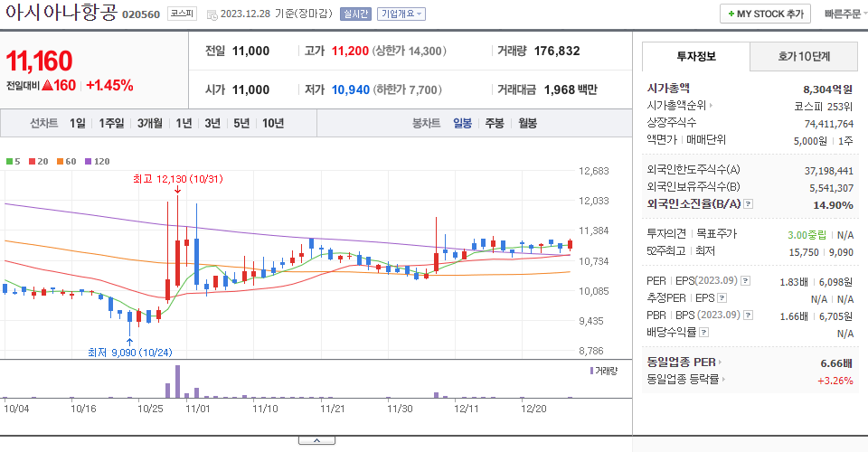Image resolution: width=868 pixels, height=452 pixels.
Task: Open the 동일업종 PER link
Action: [682, 363]
